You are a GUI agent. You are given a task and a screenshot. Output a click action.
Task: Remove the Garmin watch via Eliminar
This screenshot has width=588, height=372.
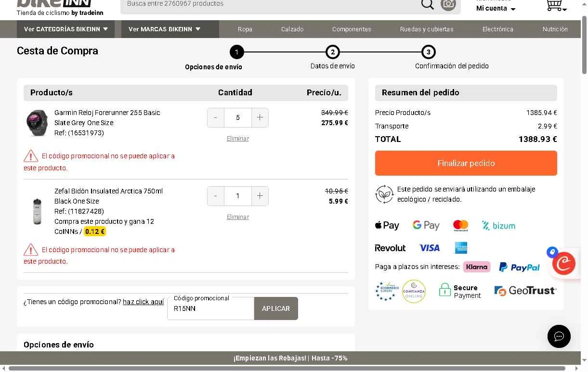coord(238,139)
